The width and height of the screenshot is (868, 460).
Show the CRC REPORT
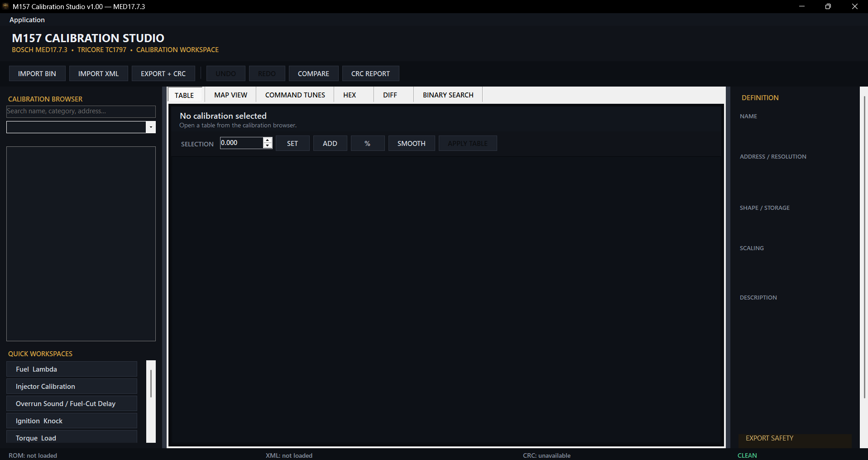pos(370,73)
